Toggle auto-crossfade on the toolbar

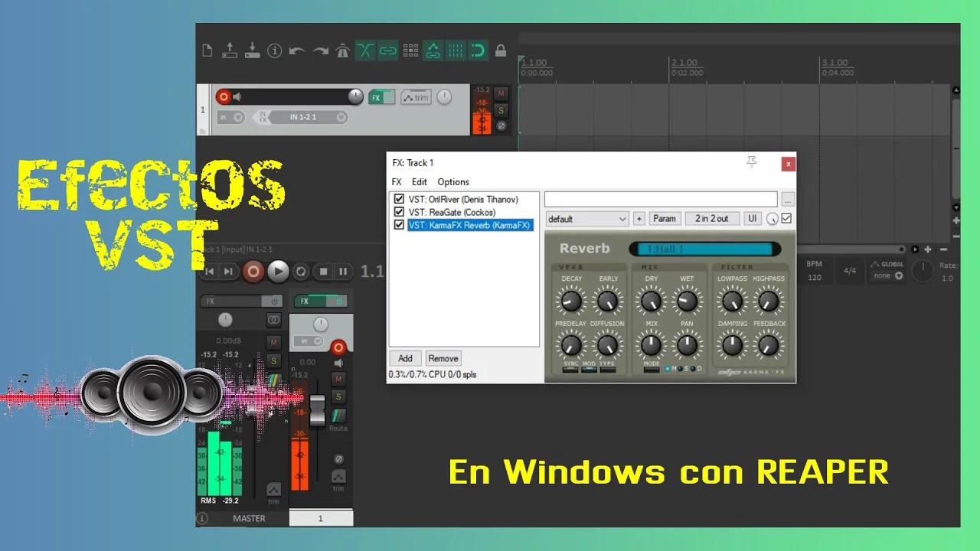coord(364,50)
